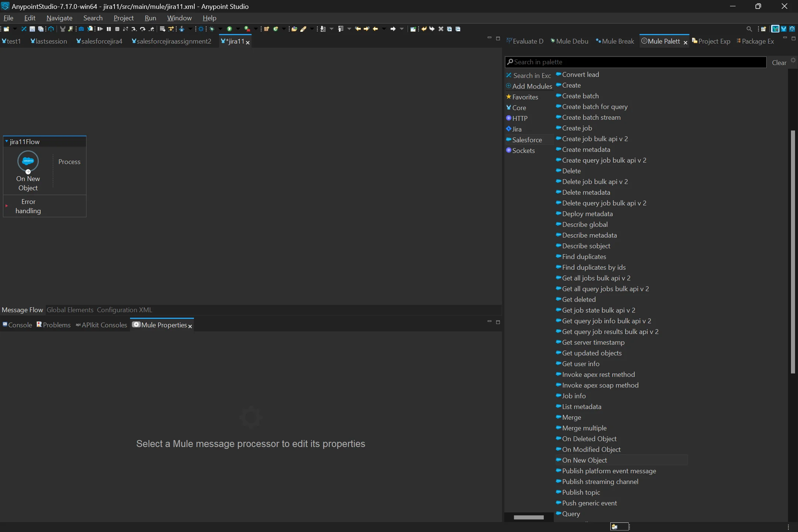The height and width of the screenshot is (532, 798).
Task: Click the toolbar search magnifier icon
Action: (749, 29)
